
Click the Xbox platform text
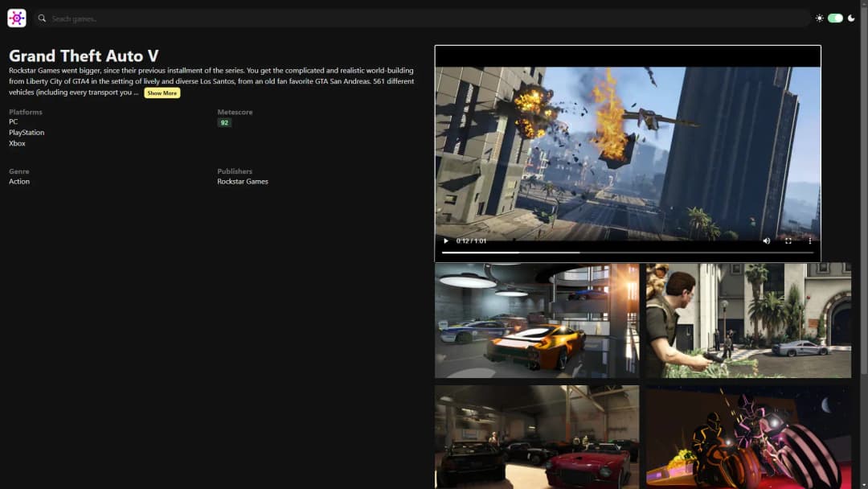[x=17, y=143]
